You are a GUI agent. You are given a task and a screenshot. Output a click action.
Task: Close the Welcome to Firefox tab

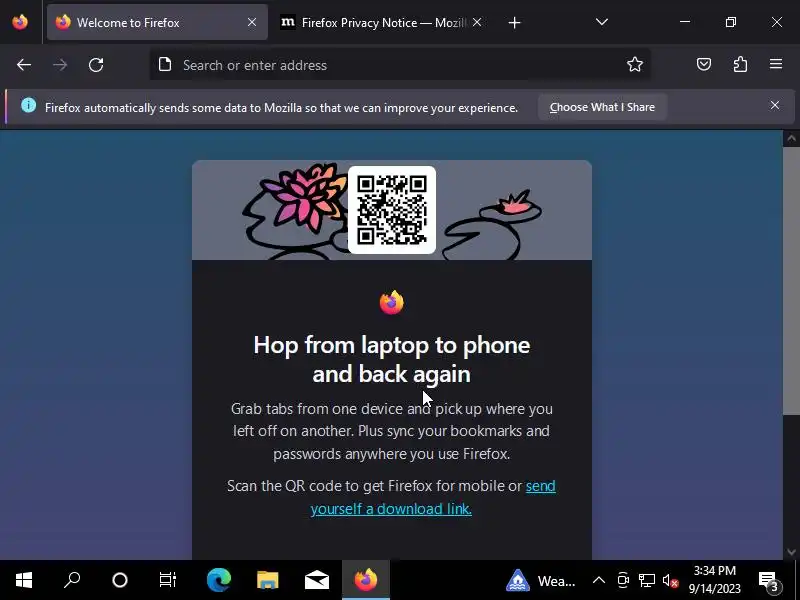[x=252, y=22]
